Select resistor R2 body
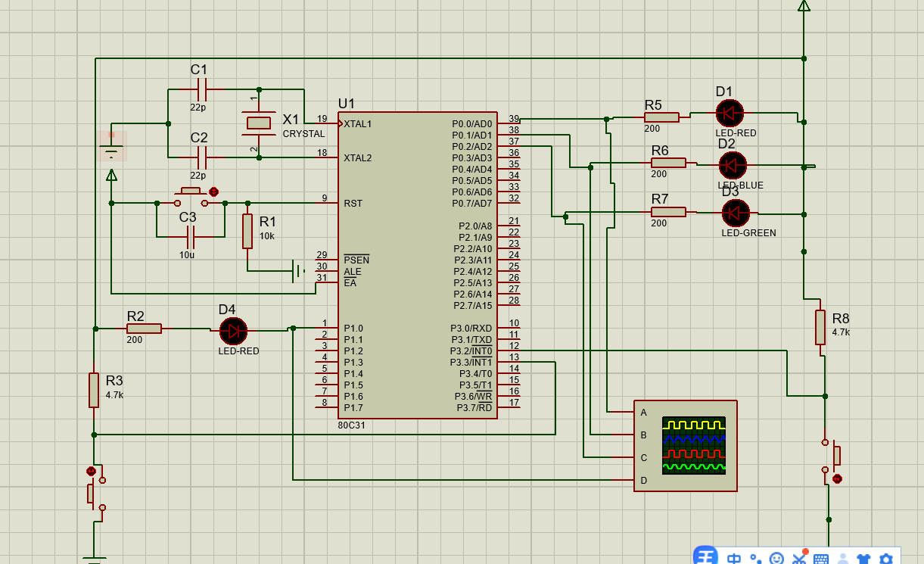This screenshot has width=924, height=564. tap(144, 329)
